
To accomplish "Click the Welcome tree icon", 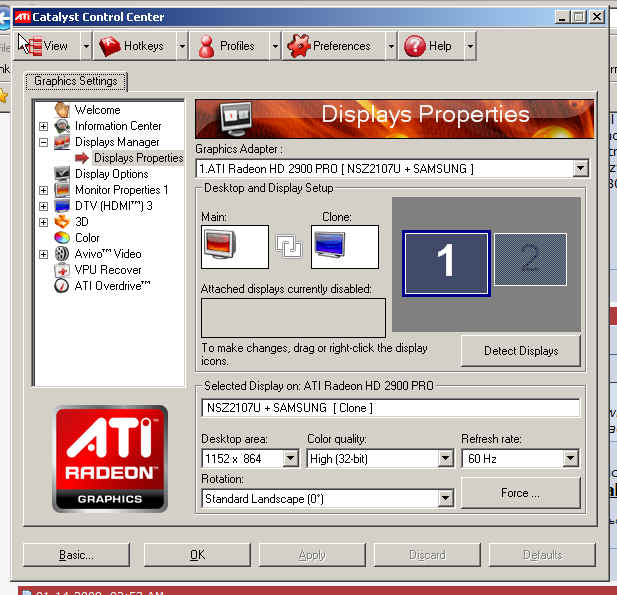I will pyautogui.click(x=62, y=110).
